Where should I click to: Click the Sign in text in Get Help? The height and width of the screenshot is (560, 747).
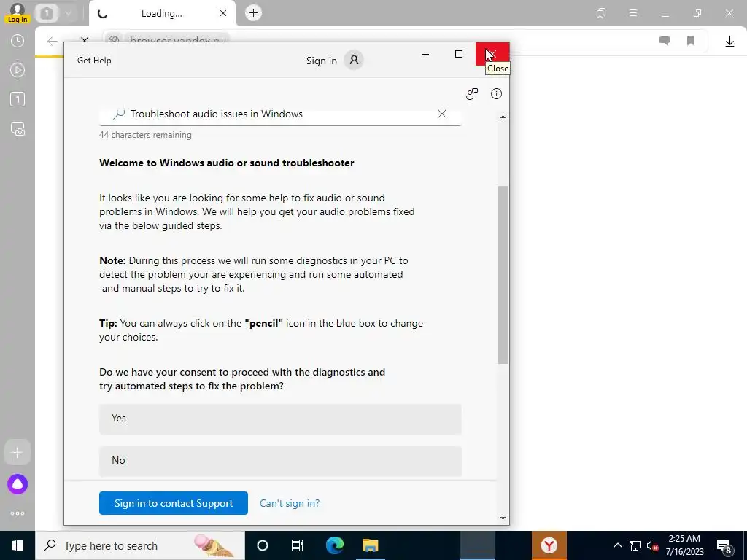pos(321,61)
